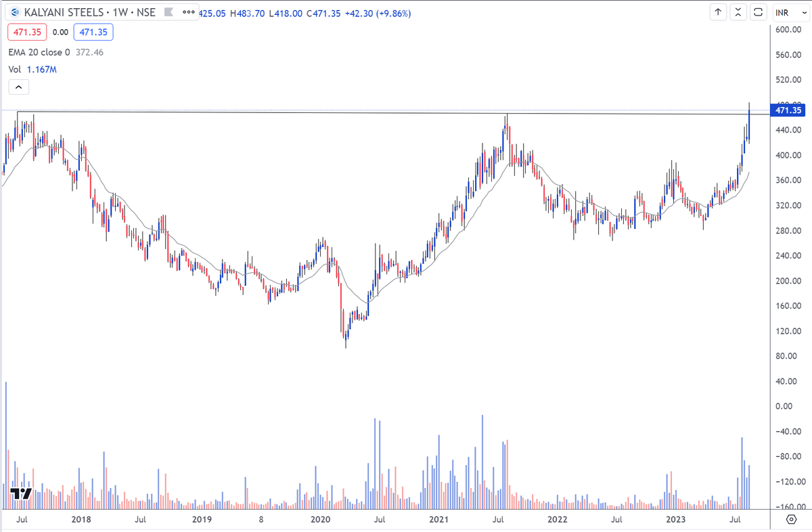Viewport: 812px width, 532px height.
Task: Click the -40.00 price axis label
Action: pos(788,431)
